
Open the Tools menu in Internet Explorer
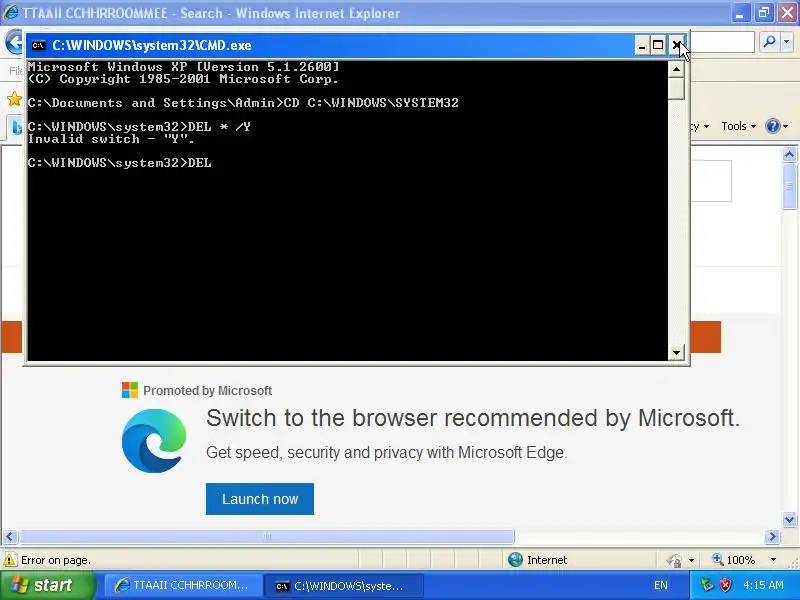coord(738,126)
